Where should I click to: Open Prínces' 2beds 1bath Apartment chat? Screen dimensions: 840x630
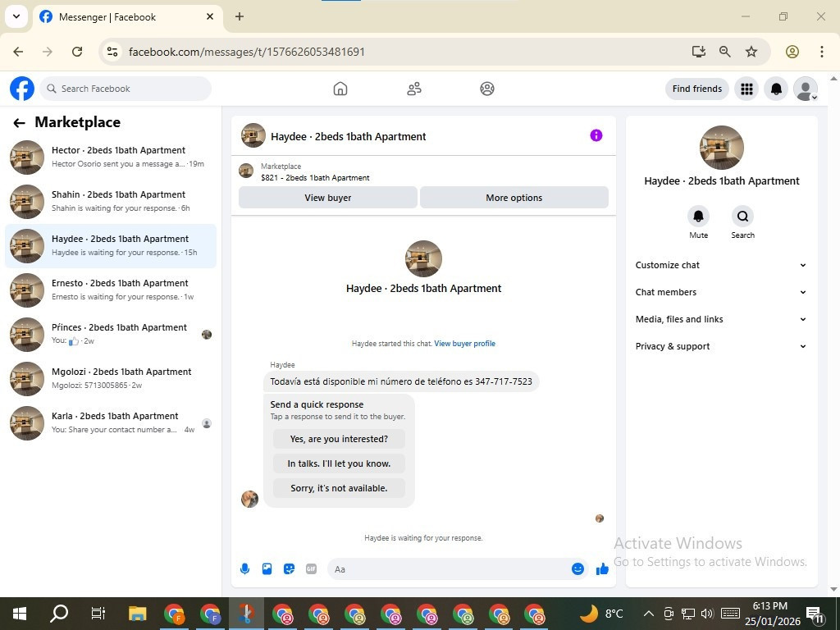[111, 335]
